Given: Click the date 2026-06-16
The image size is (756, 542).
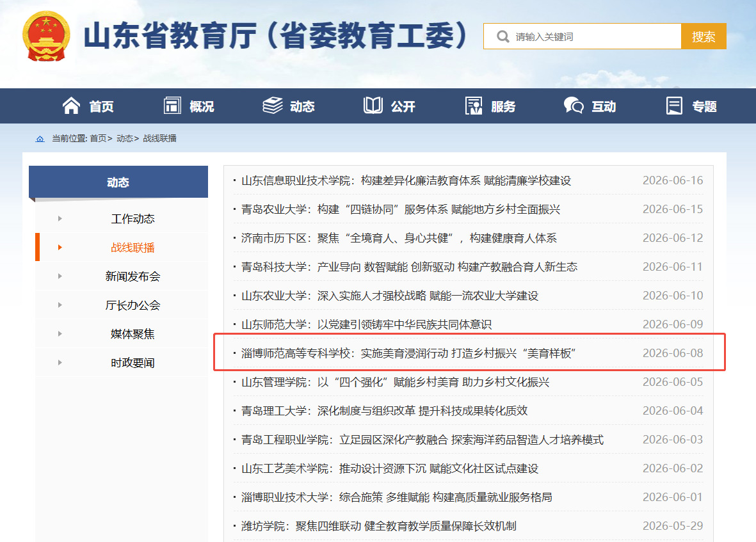Looking at the screenshot, I should point(673,180).
